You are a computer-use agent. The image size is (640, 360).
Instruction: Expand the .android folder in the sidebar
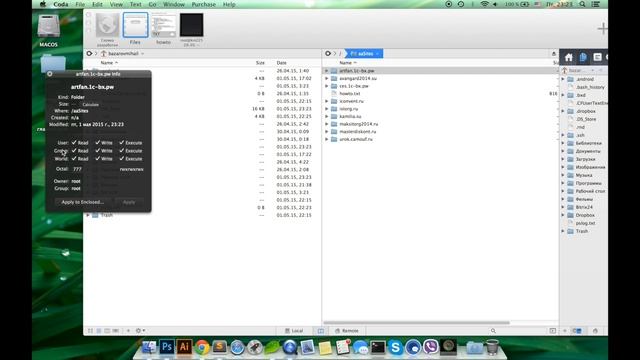pyautogui.click(x=563, y=79)
